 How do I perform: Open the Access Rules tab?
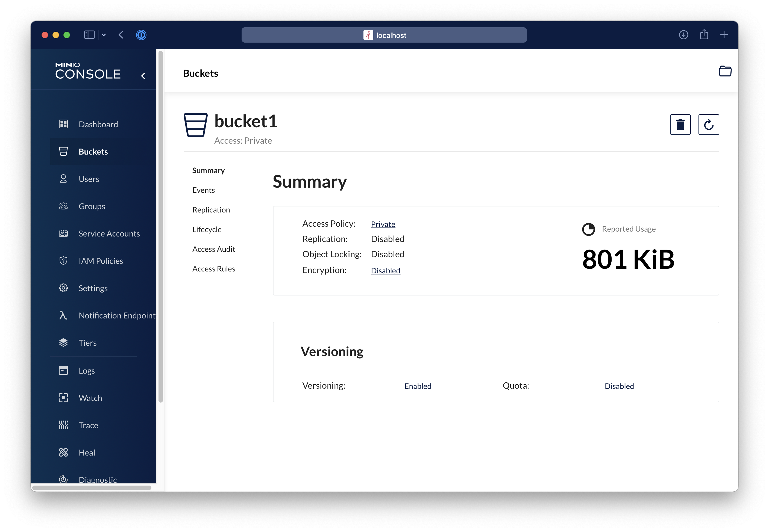pos(213,269)
